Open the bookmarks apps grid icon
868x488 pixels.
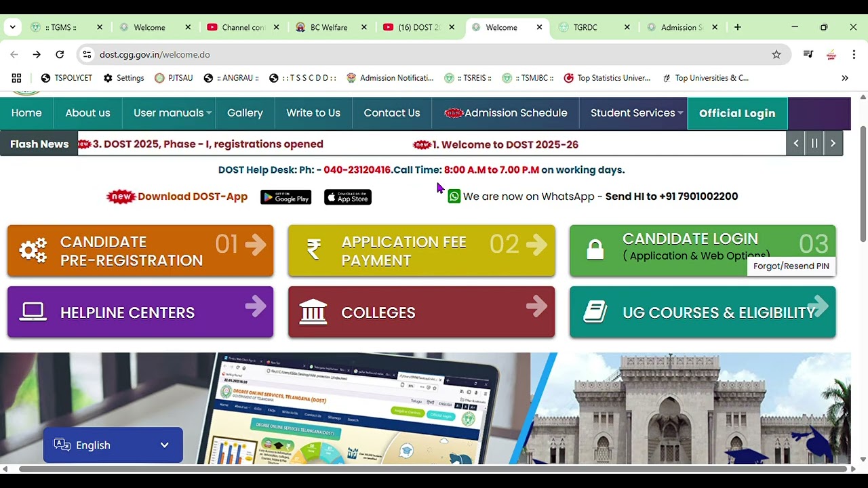click(x=17, y=78)
